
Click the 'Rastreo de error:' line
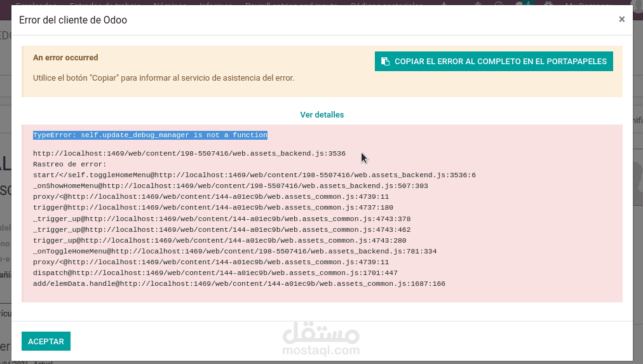pos(70,165)
